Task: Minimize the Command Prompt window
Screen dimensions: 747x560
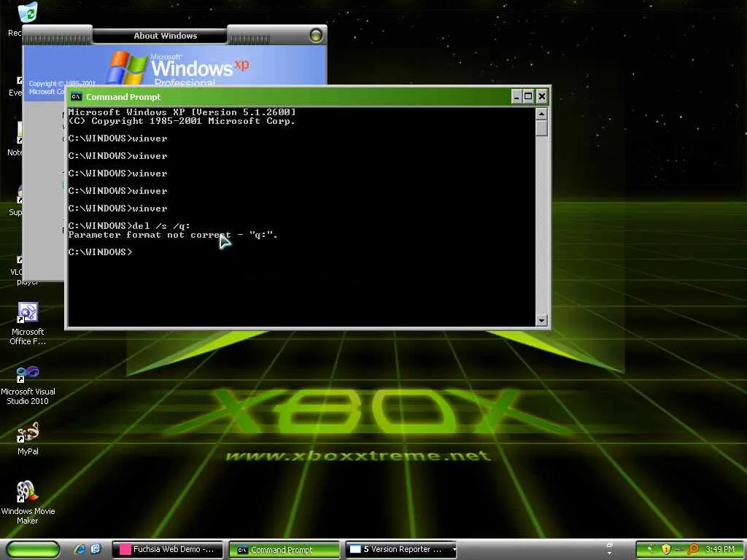Action: 516,97
